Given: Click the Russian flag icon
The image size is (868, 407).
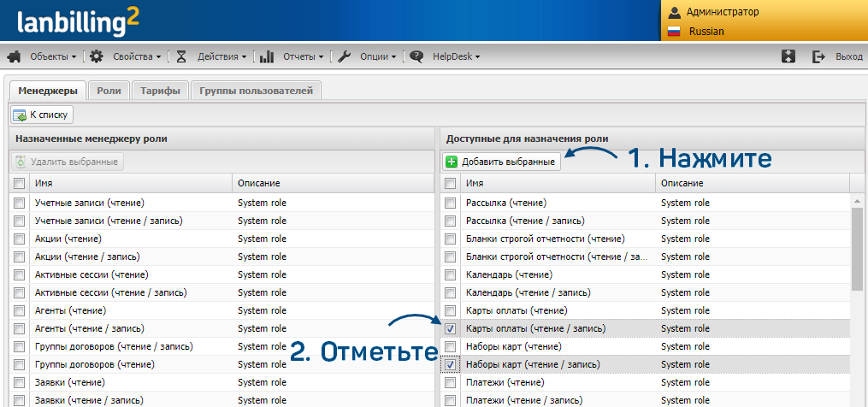Looking at the screenshot, I should (x=674, y=32).
